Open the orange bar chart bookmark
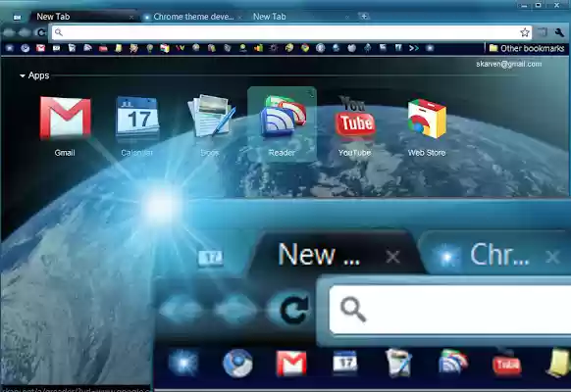The height and width of the screenshot is (392, 571). click(x=258, y=48)
